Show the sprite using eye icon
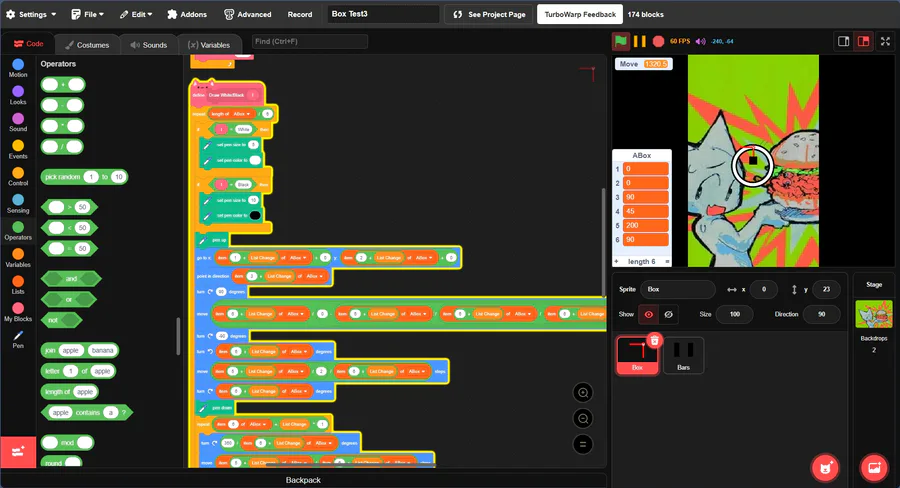Viewport: 900px width, 488px height. (649, 314)
